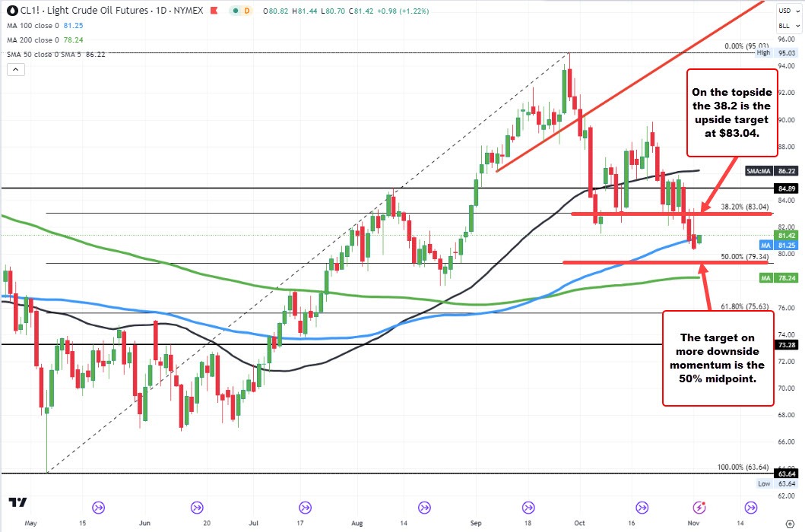Click the Aug date on the time axis
805x532 pixels.
(x=357, y=524)
